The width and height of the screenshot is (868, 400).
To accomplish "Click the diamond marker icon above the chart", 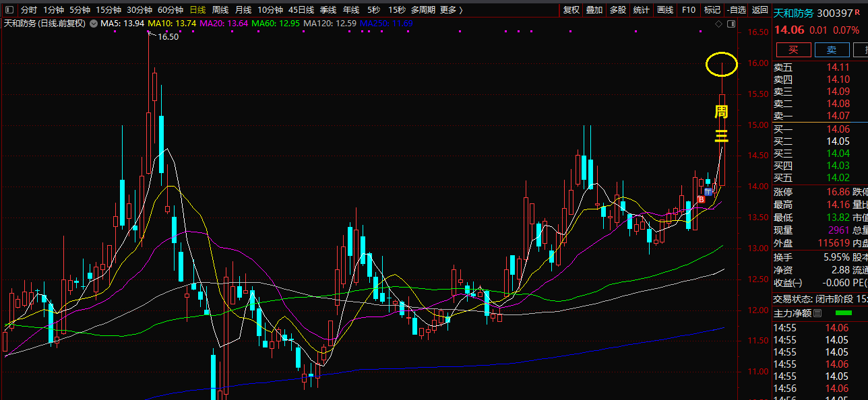I will (719, 24).
